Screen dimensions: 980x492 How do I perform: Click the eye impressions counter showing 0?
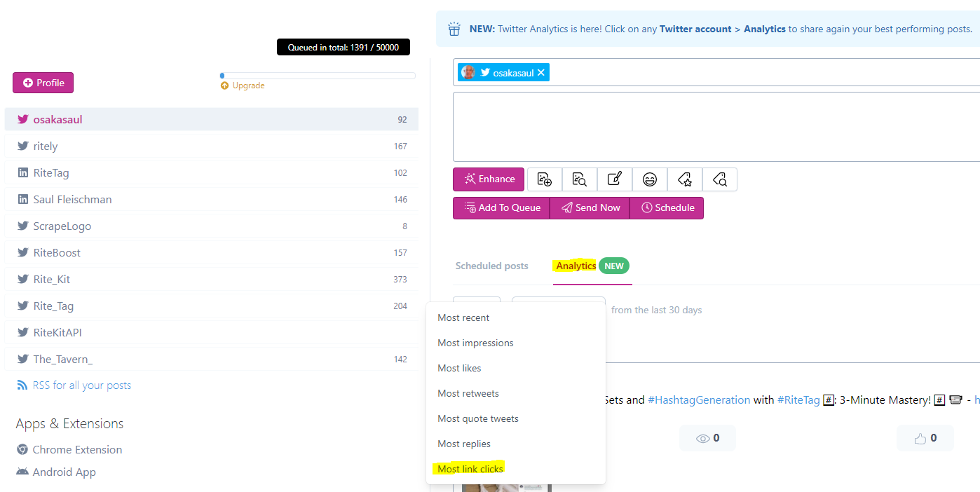pyautogui.click(x=707, y=438)
